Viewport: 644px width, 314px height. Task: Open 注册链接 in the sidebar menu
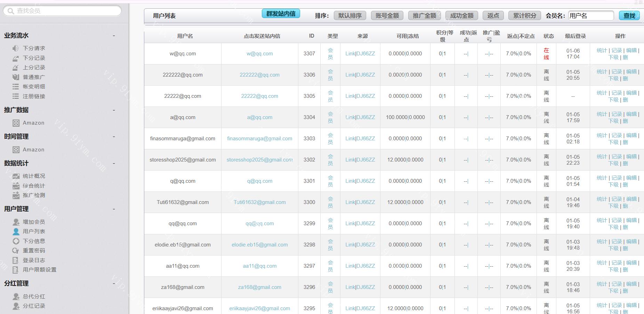click(x=34, y=96)
